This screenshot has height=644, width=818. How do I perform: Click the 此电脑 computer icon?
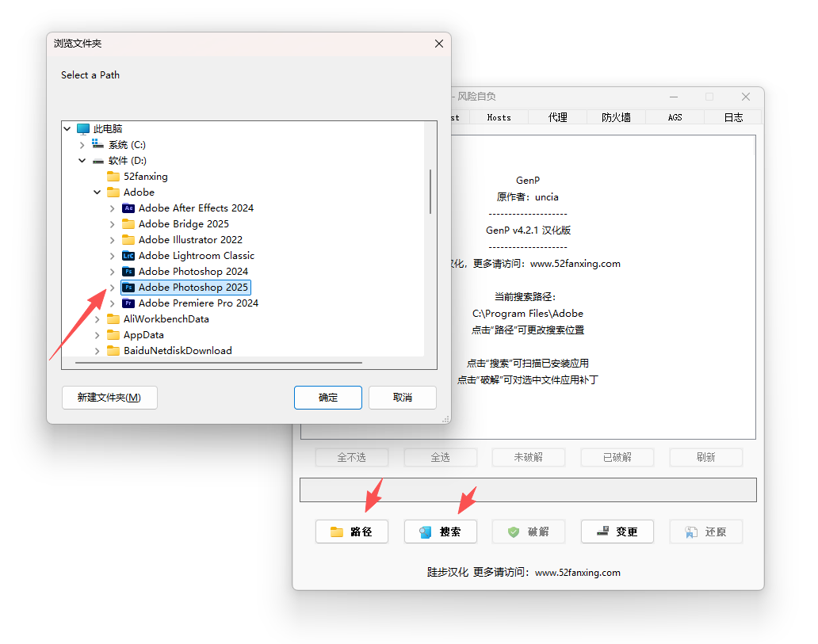[83, 129]
